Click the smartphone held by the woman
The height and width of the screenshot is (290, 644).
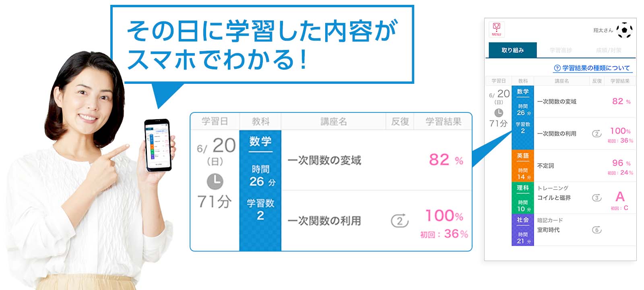coord(158,145)
